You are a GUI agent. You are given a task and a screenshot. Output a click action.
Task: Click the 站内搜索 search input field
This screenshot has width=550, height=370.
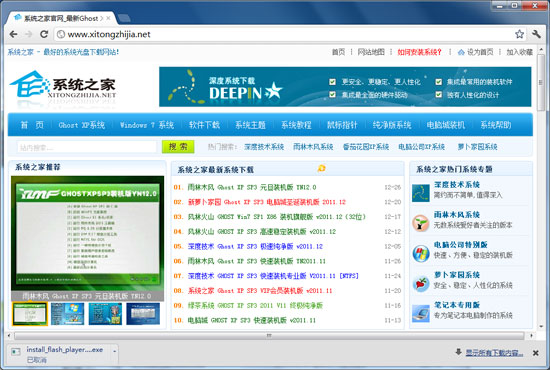pyautogui.click(x=87, y=147)
